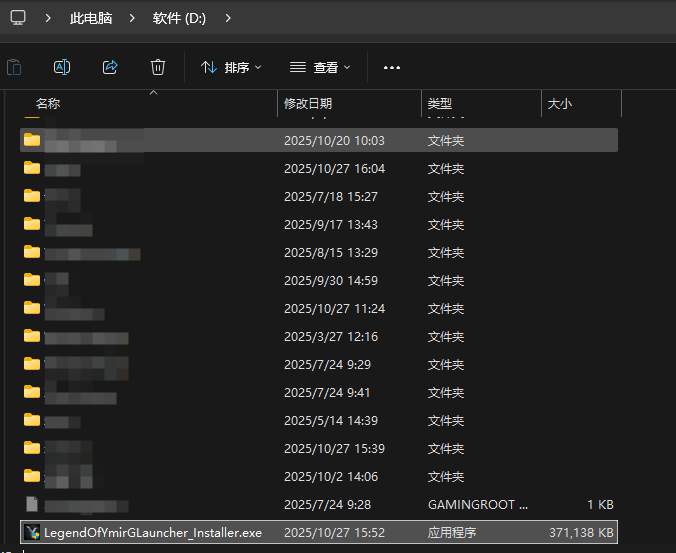This screenshot has width=676, height=553.
Task: Open the 查看 (View) dropdown
Action: tap(320, 67)
